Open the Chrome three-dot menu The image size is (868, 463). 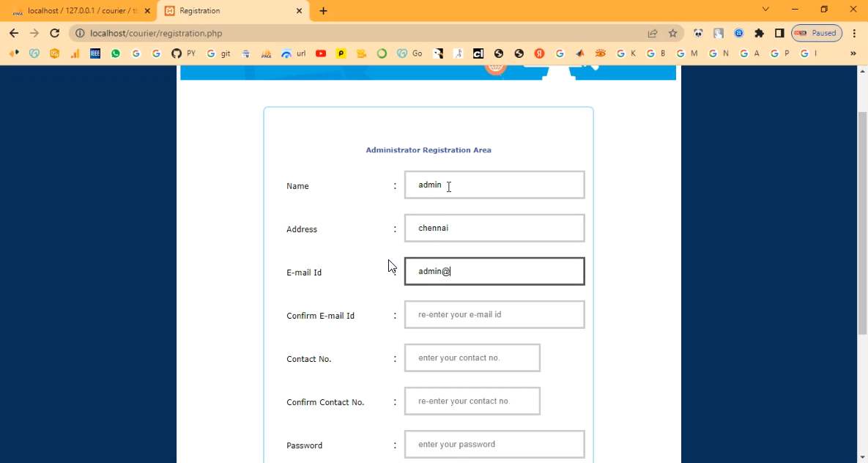855,33
